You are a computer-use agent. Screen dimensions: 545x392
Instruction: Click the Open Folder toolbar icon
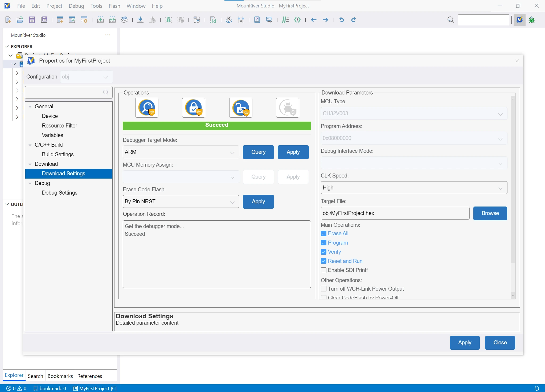click(x=20, y=20)
